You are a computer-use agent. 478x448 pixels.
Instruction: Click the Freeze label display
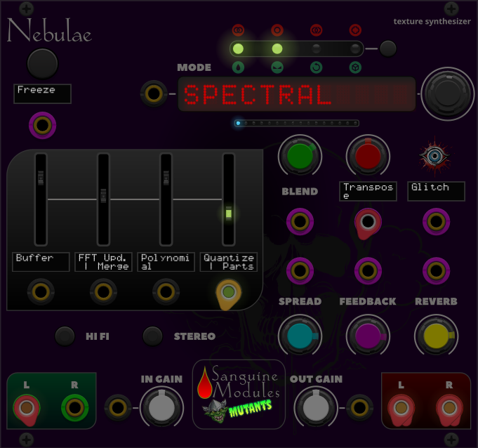[42, 93]
